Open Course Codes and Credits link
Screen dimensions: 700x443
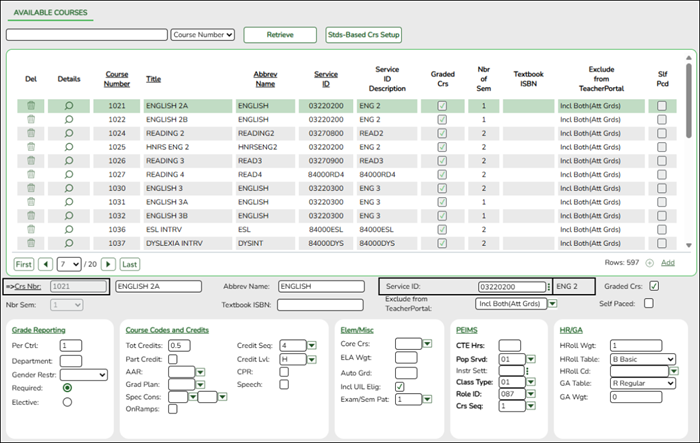click(167, 330)
